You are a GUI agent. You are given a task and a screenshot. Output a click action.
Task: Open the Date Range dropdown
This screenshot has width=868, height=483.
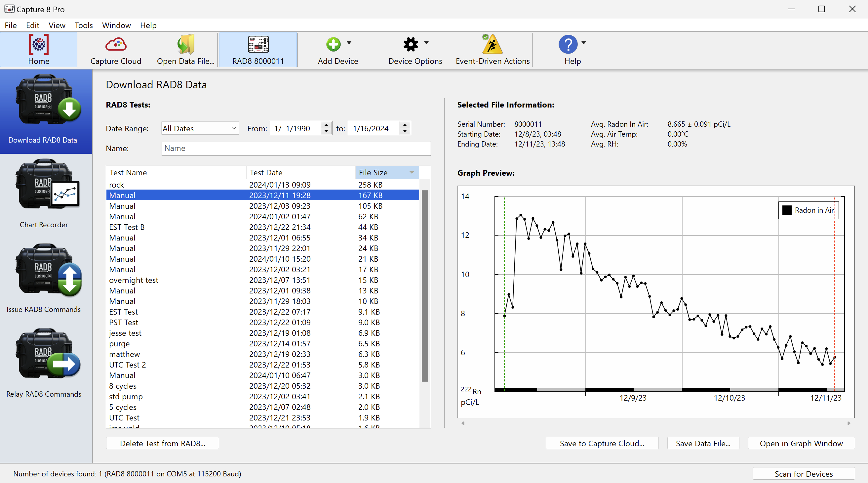(199, 128)
